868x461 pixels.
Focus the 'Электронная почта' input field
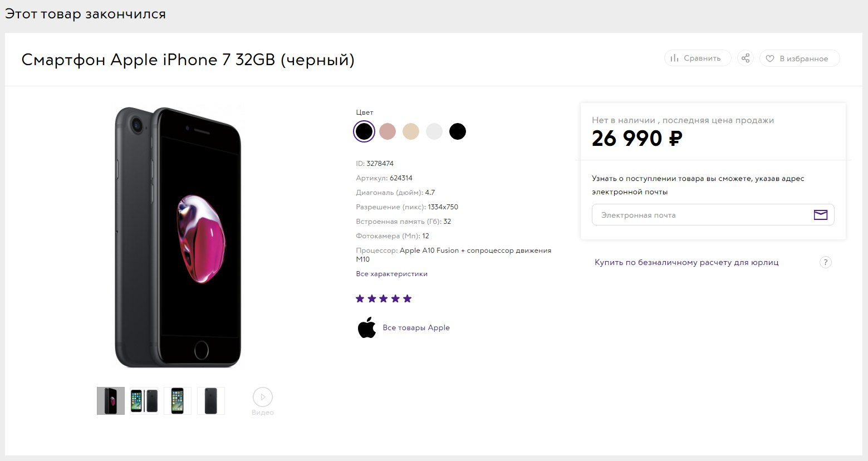pos(699,215)
